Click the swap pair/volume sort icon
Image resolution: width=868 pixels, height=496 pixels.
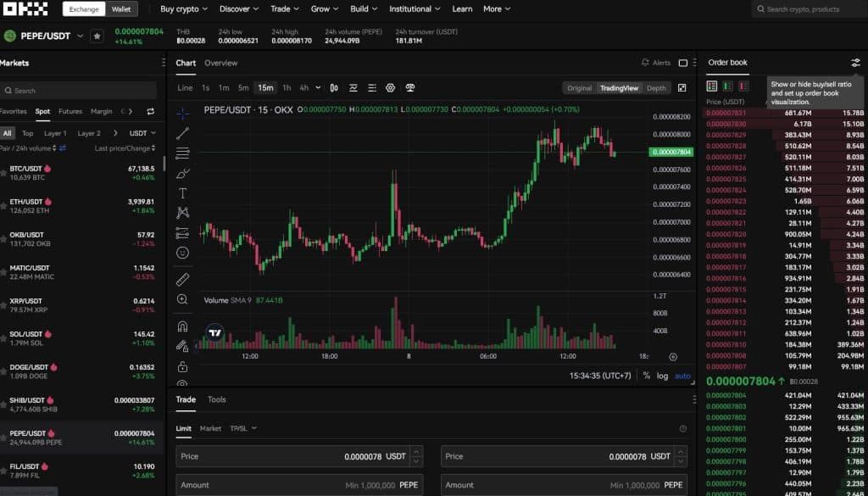(63, 148)
